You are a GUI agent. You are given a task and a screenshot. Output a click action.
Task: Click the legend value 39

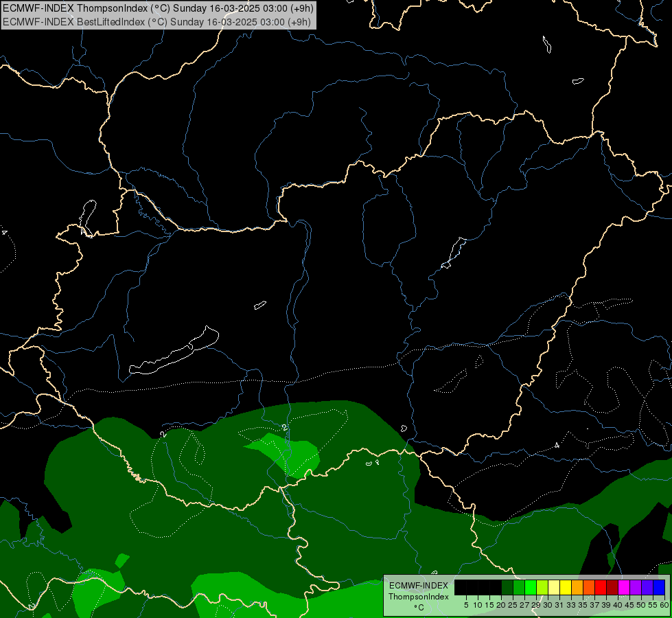[606, 605]
